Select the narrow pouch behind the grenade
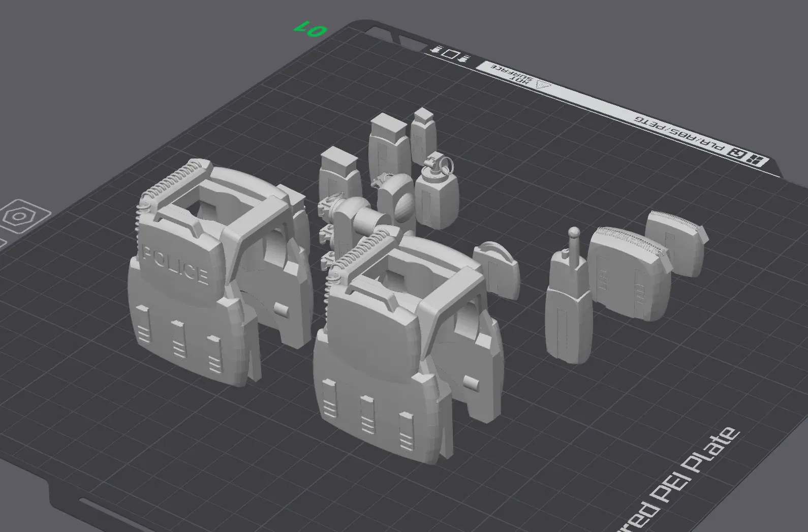The height and width of the screenshot is (532, 808). click(424, 131)
